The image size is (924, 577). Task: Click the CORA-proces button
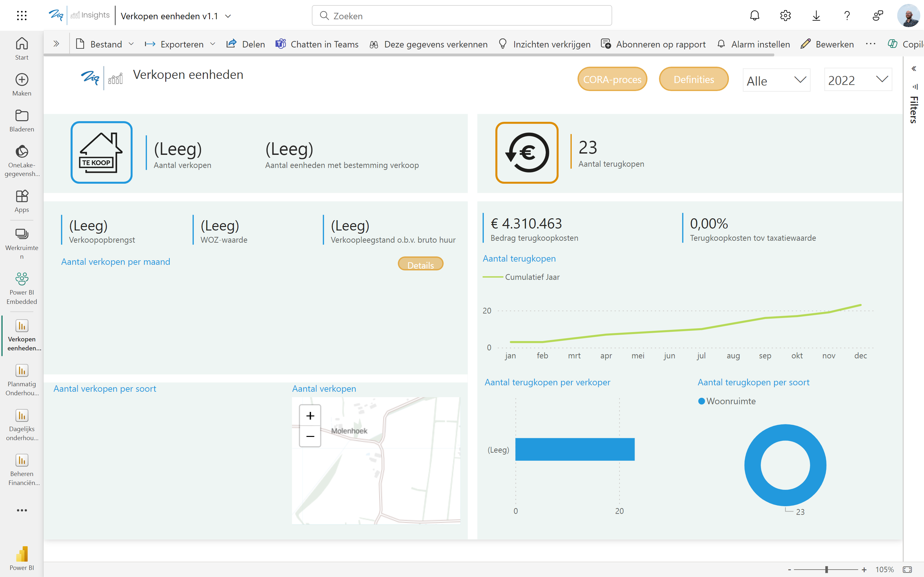[612, 79]
